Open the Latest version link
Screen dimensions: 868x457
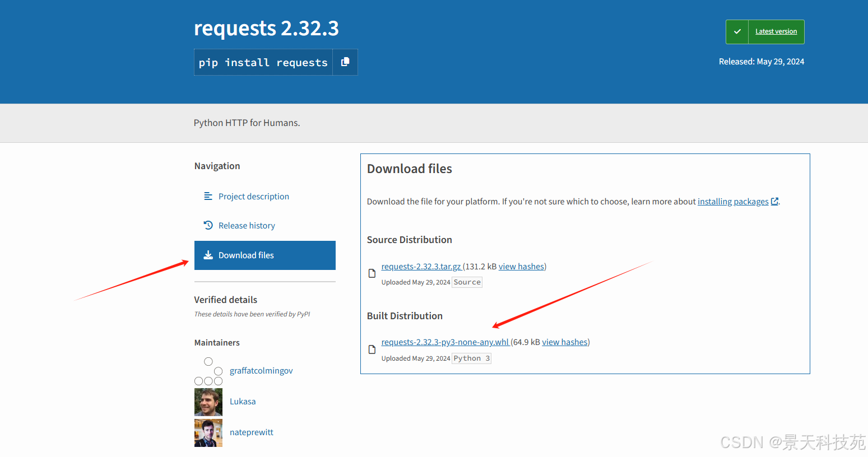(776, 31)
